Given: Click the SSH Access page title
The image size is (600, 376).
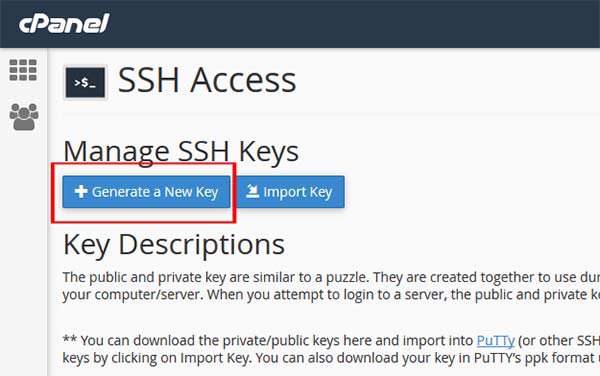Looking at the screenshot, I should point(207,80).
